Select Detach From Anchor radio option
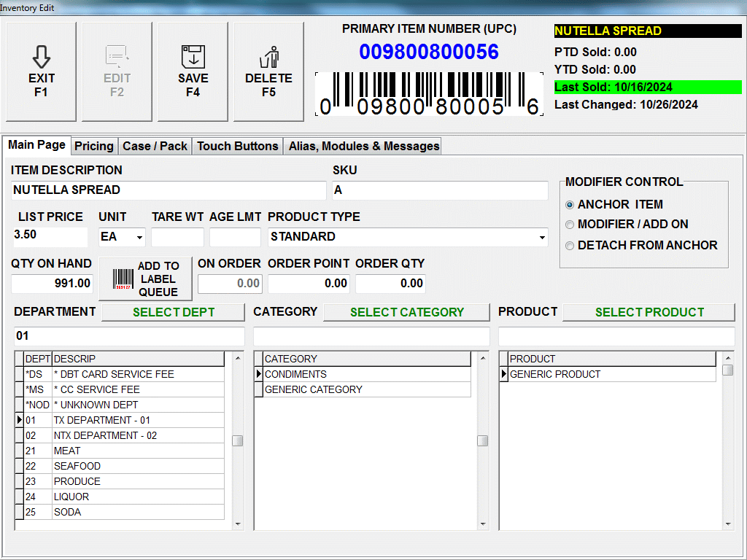This screenshot has width=747, height=560. pos(570,246)
